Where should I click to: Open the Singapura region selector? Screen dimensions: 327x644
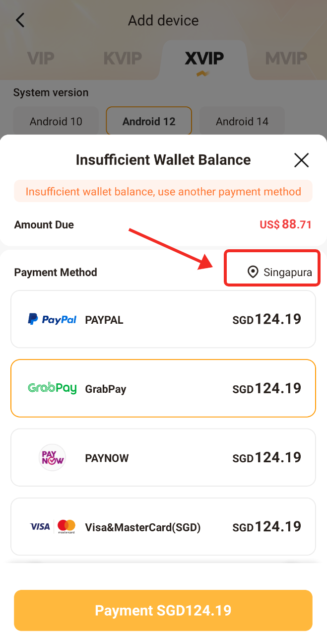[x=280, y=272]
